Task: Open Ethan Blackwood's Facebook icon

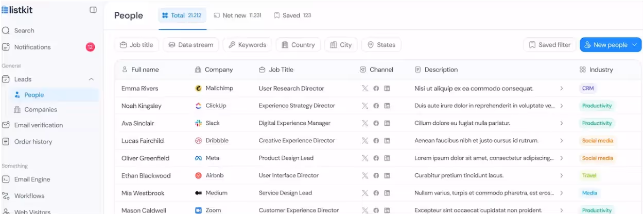Action: [376, 175]
